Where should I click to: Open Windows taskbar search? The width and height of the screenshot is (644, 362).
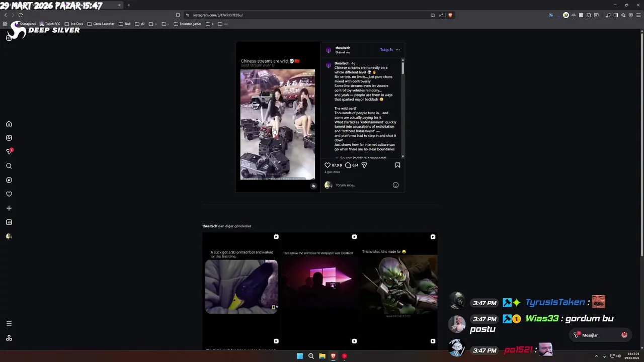click(311, 356)
